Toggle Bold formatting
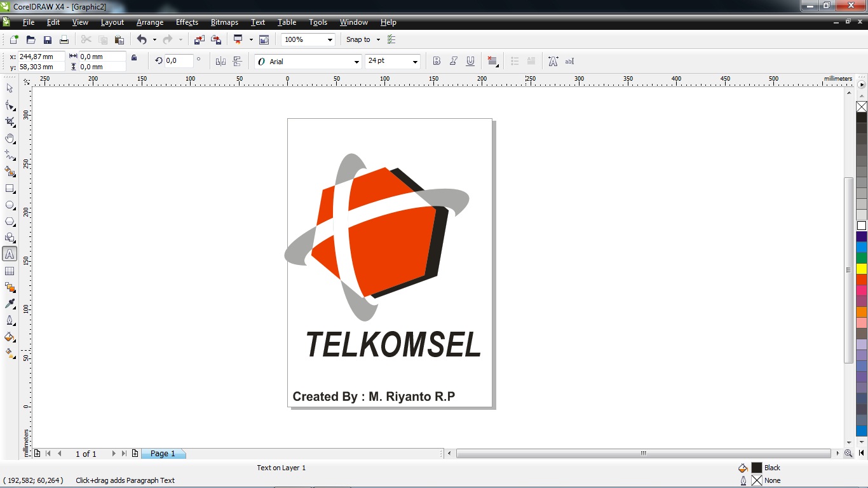Screen dimensions: 868x488 tap(437, 61)
